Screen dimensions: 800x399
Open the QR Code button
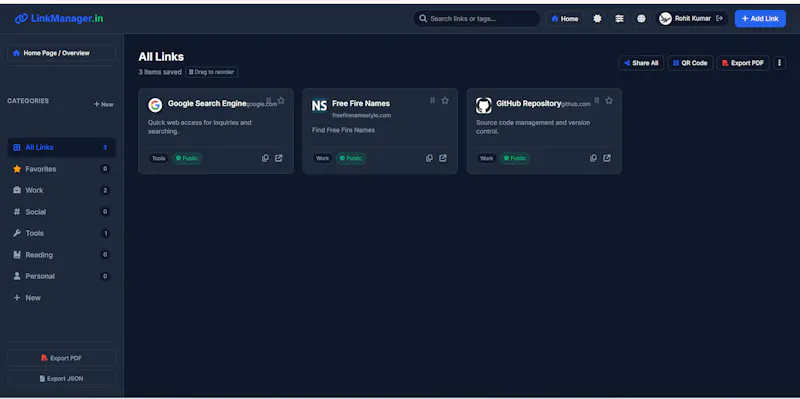pyautogui.click(x=690, y=63)
